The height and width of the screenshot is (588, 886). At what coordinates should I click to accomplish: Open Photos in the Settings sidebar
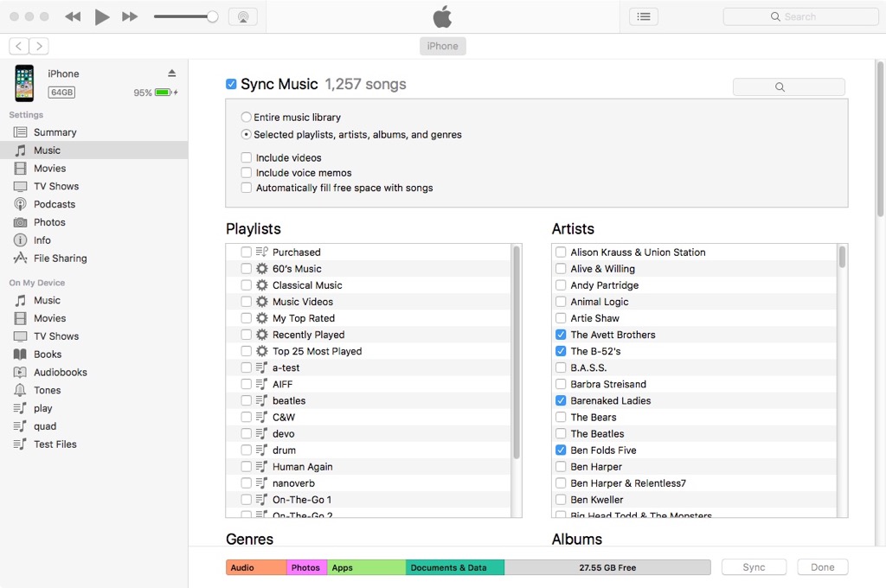click(x=49, y=222)
